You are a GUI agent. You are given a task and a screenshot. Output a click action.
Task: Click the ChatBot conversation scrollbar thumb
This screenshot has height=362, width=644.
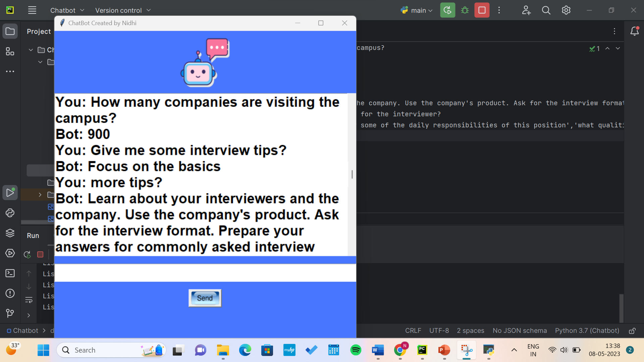pos(352,174)
